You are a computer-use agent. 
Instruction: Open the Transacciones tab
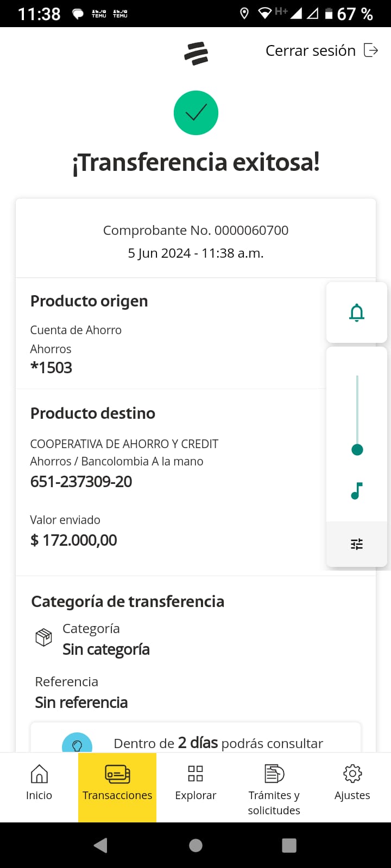tap(117, 782)
